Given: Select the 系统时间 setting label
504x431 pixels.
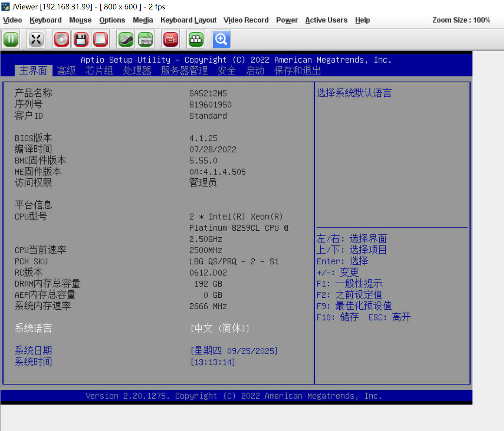Looking at the screenshot, I should tap(33, 362).
